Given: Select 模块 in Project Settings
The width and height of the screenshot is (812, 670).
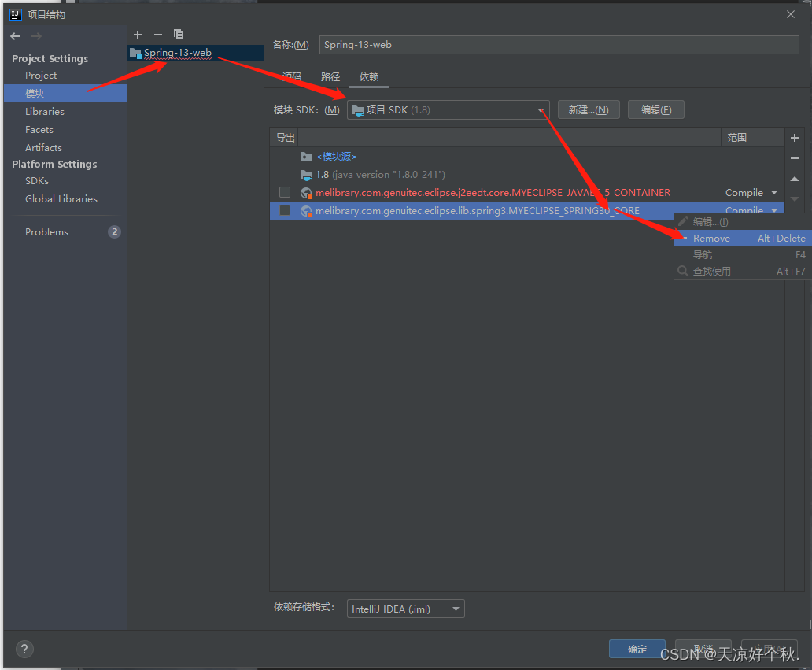Looking at the screenshot, I should click(x=65, y=93).
